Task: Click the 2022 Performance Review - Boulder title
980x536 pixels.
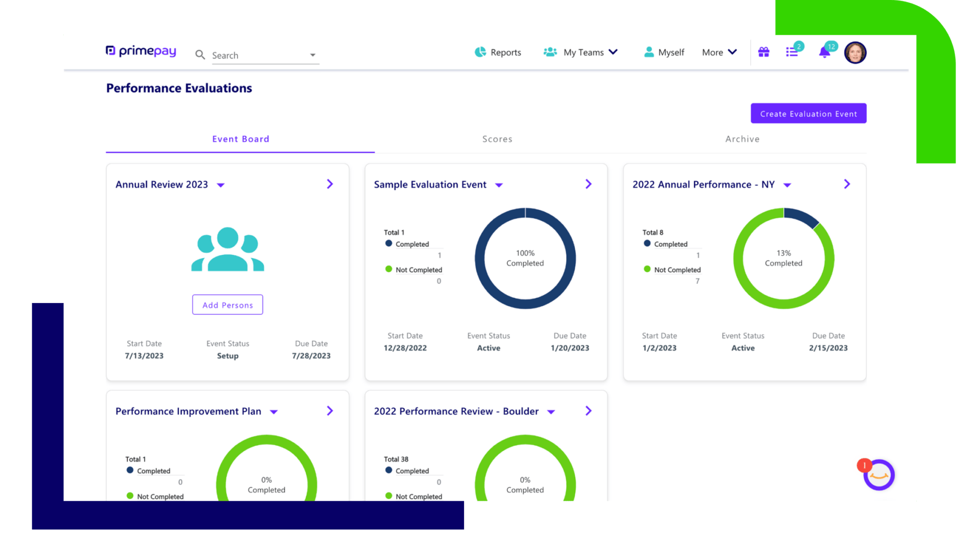Action: pos(456,411)
